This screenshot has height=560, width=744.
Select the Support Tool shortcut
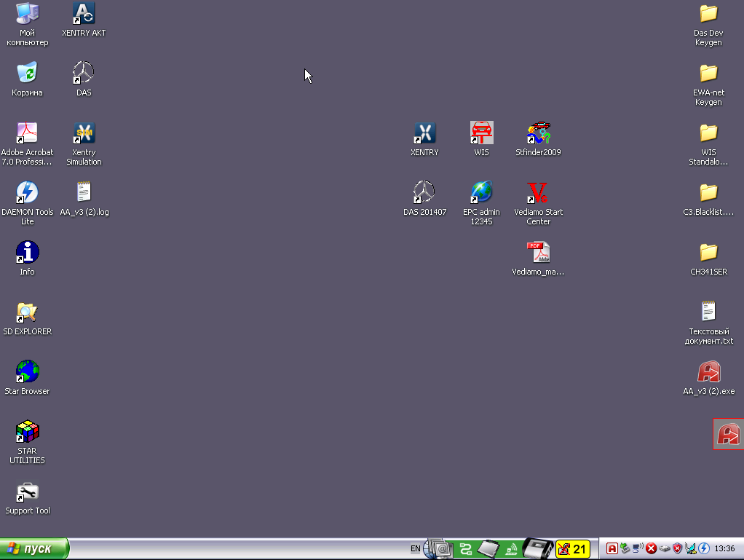pyautogui.click(x=27, y=497)
